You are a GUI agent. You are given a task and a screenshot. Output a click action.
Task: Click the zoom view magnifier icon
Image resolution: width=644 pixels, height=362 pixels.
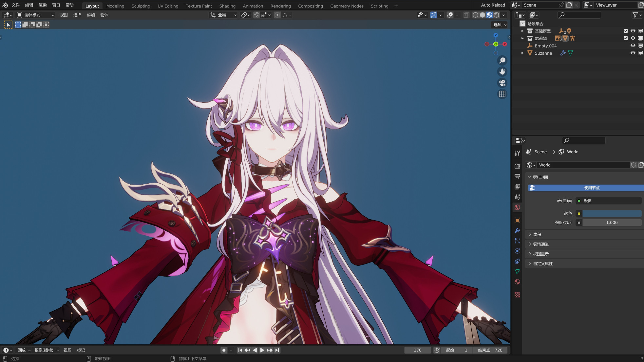pyautogui.click(x=502, y=61)
